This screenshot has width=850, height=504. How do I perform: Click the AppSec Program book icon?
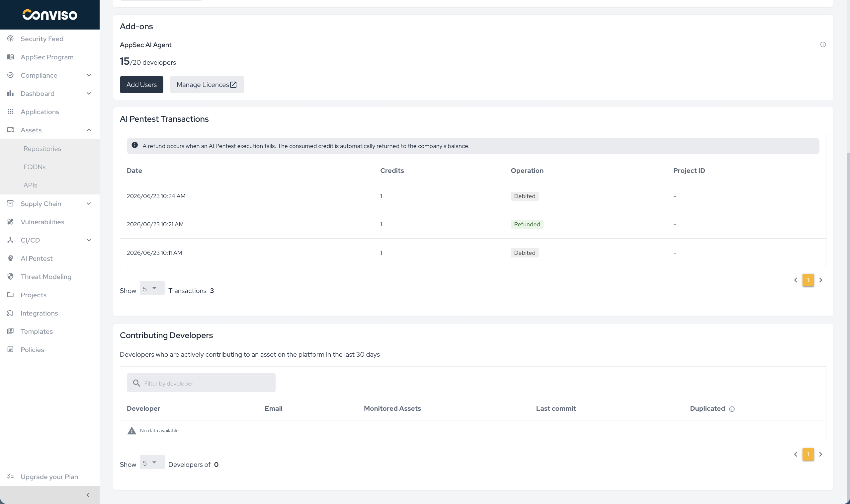click(x=11, y=57)
